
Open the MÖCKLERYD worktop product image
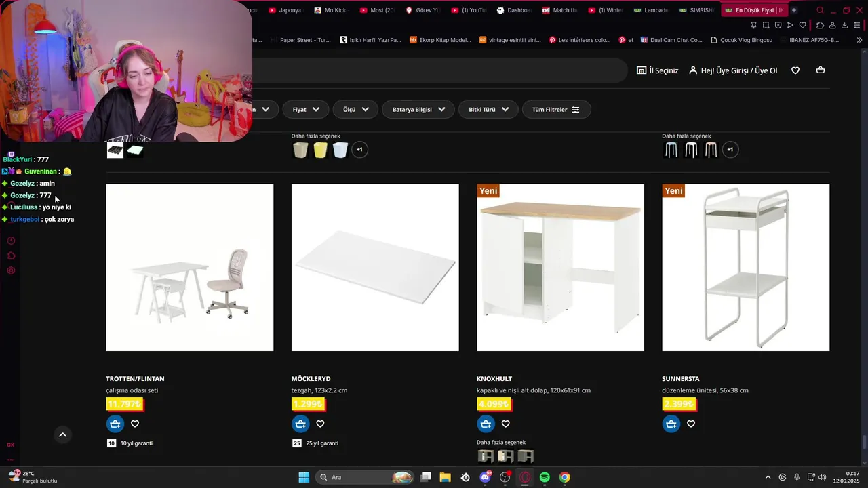coord(375,267)
